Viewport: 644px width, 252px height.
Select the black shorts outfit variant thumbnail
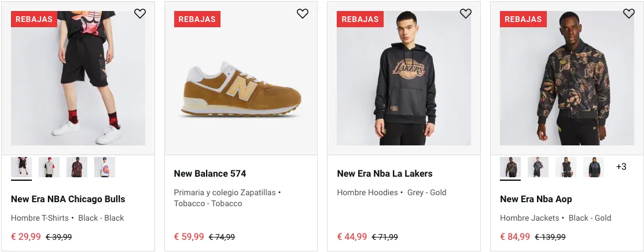(x=21, y=167)
